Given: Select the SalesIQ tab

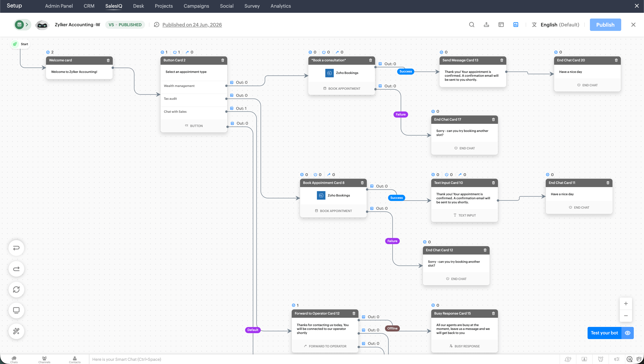Looking at the screenshot, I should coord(114,6).
